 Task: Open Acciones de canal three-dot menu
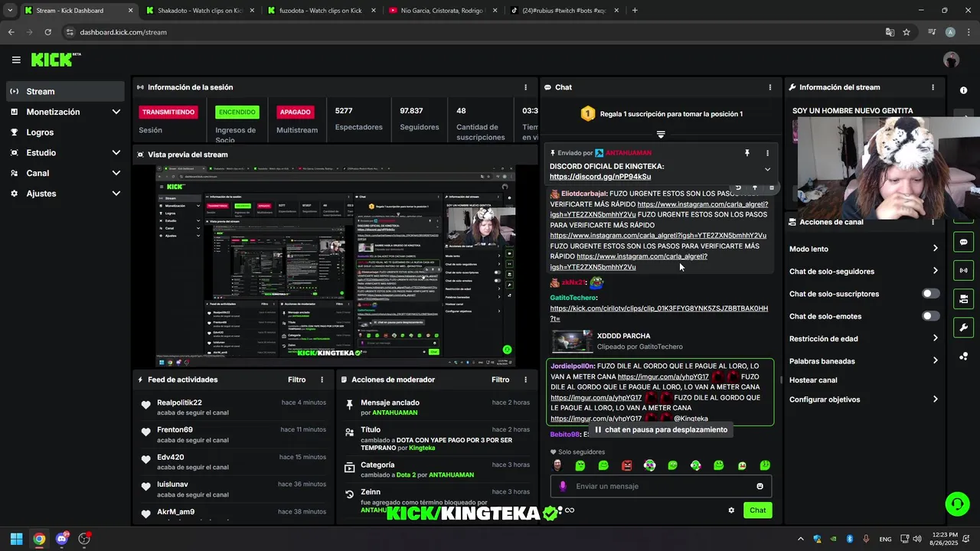tap(933, 222)
